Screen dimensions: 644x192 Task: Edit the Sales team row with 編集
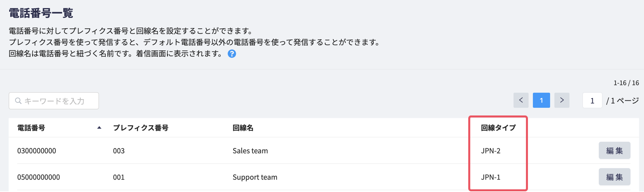pos(614,150)
